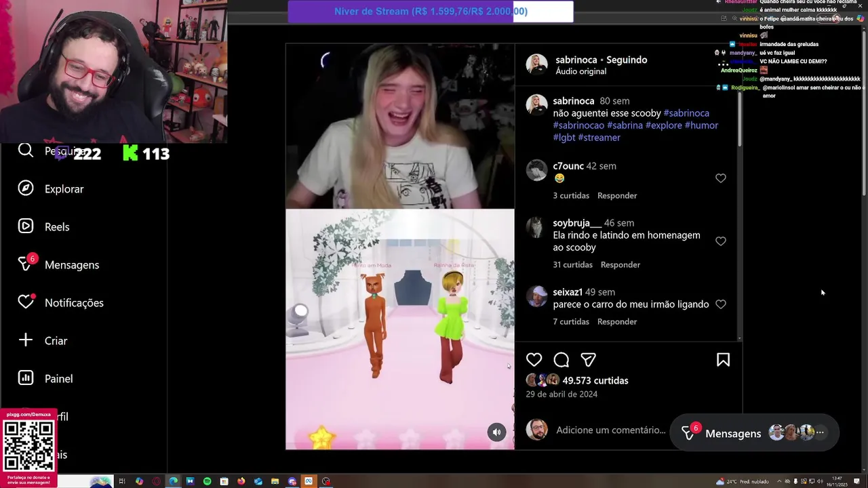Click the #humor hashtag
868x488 pixels.
[x=701, y=125]
